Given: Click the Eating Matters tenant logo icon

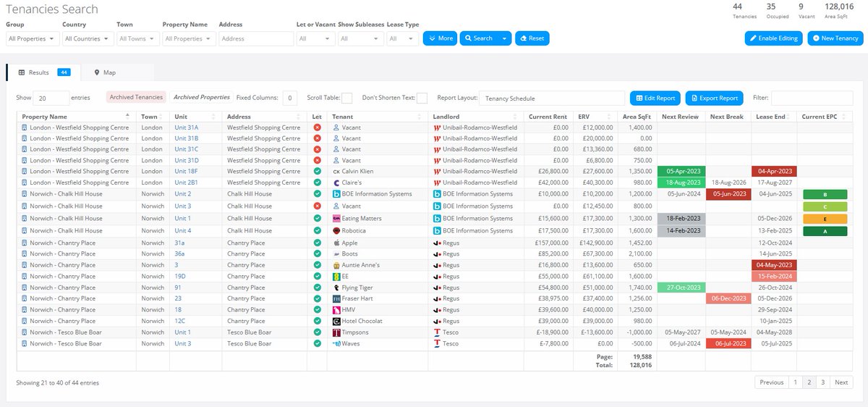Looking at the screenshot, I should coord(336,218).
